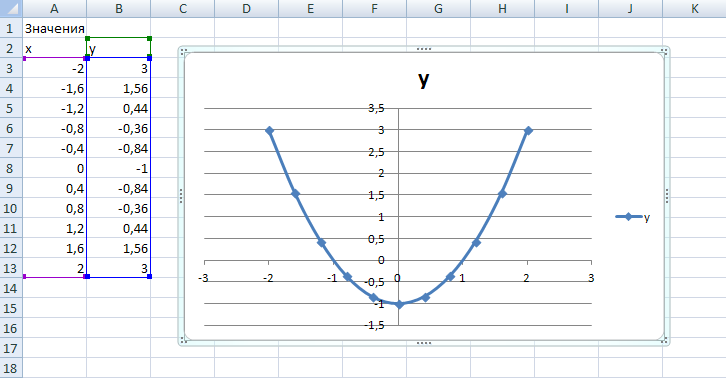Image resolution: width=726 pixels, height=378 pixels.
Task: Click the chart data point at x = 2
Action: click(528, 131)
